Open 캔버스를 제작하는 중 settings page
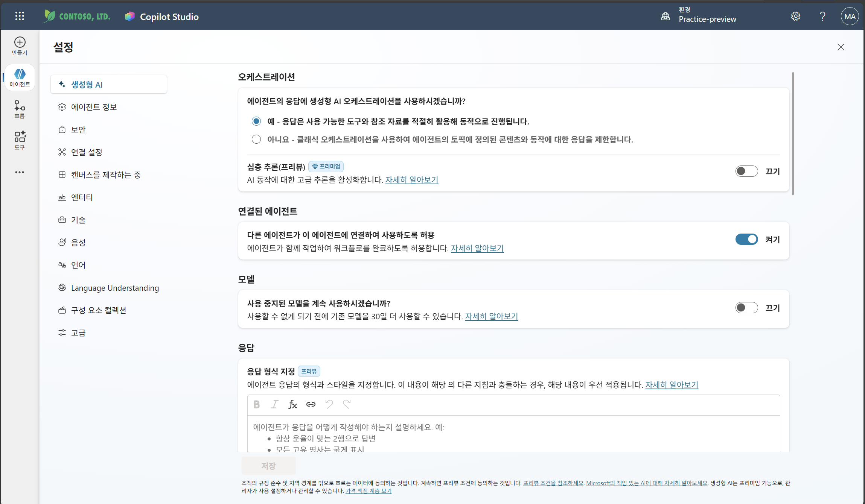 [108, 175]
